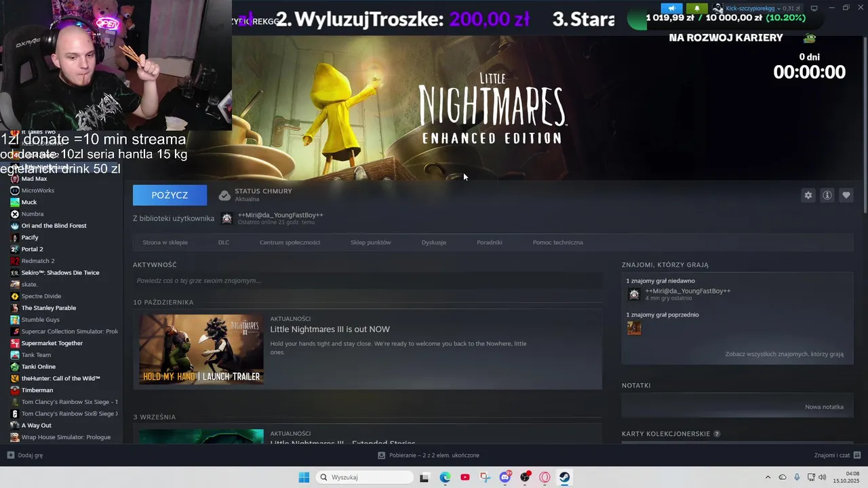Viewport: 868px width, 488px height.
Task: Open trading cards help question icon
Action: tap(717, 434)
